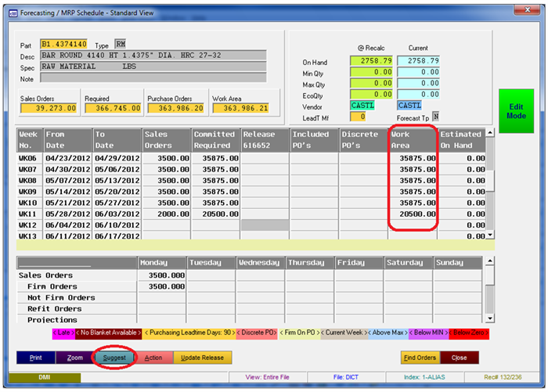Switch on the green Edit Mode button
548x392 pixels.
tap(516, 111)
